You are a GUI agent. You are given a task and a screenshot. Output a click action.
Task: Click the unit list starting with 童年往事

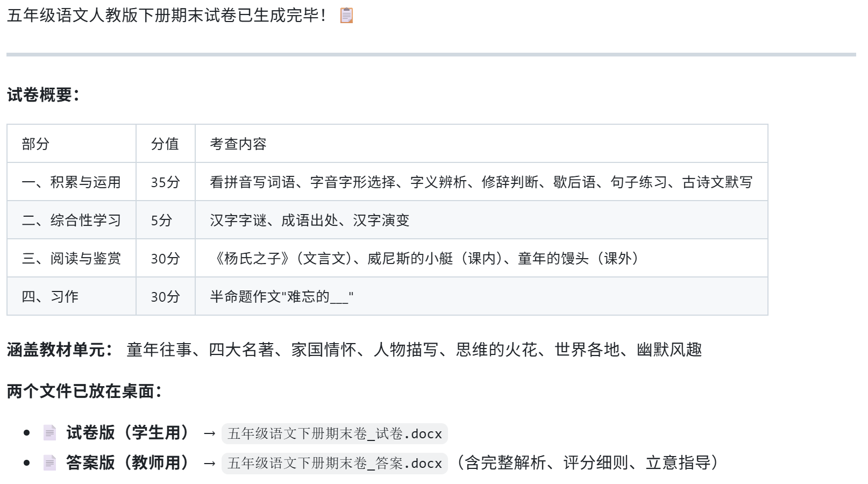[x=414, y=350]
